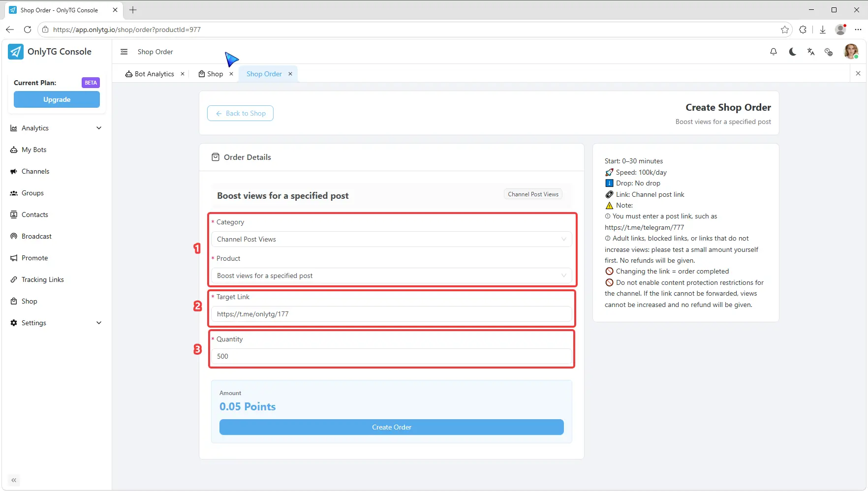This screenshot has height=492, width=868.
Task: Click the https://t.me/telegram/777 example text
Action: coord(645,227)
